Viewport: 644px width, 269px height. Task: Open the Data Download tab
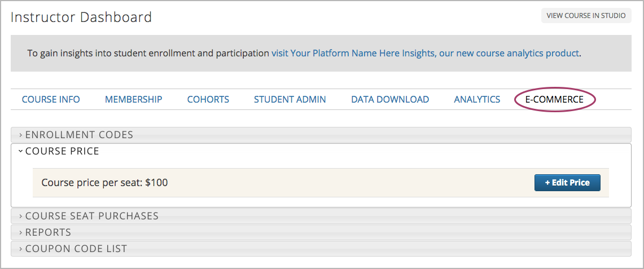(389, 99)
